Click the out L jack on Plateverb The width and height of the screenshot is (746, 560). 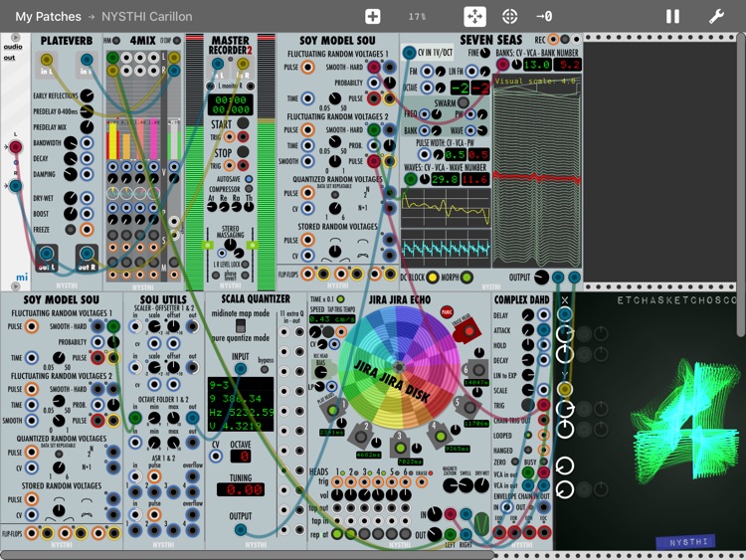(x=47, y=254)
